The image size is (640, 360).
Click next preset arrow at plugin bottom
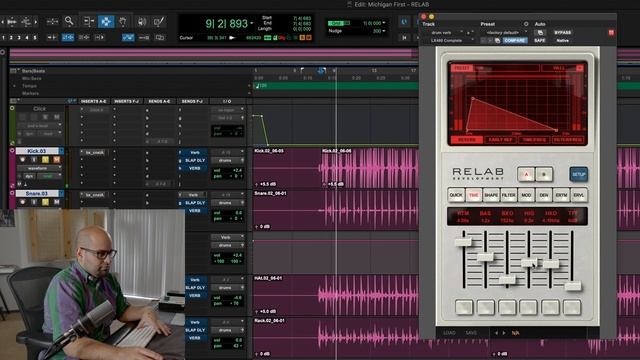504,333
